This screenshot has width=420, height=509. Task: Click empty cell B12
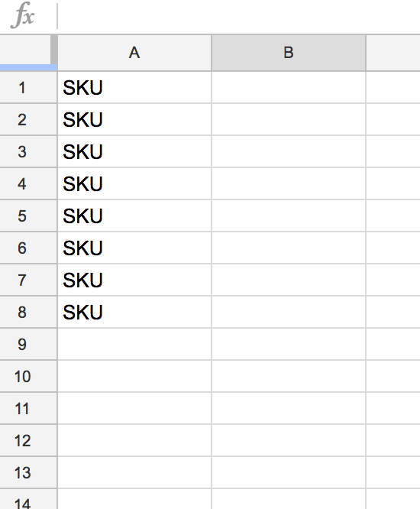(289, 440)
